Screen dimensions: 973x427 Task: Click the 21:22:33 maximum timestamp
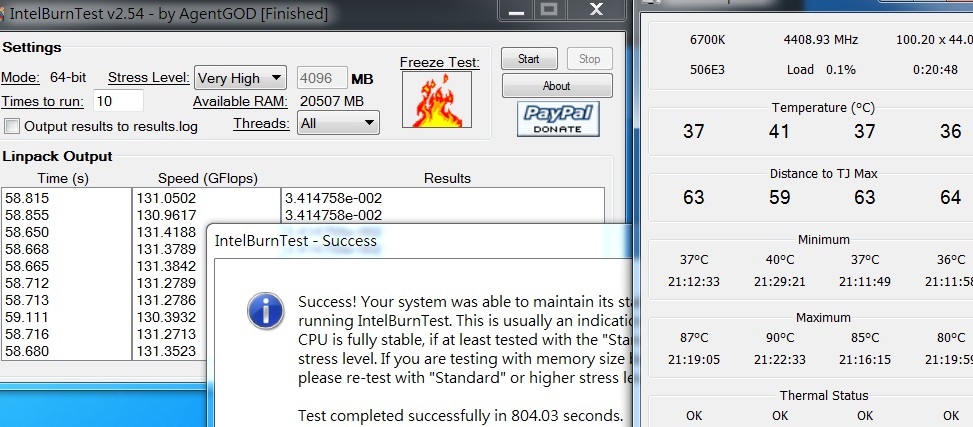coord(780,359)
